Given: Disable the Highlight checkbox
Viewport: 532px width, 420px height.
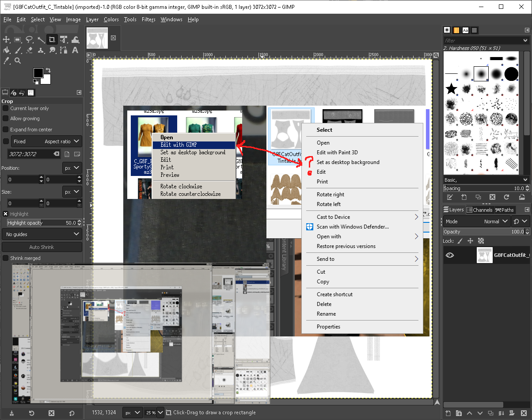Looking at the screenshot, I should point(6,214).
